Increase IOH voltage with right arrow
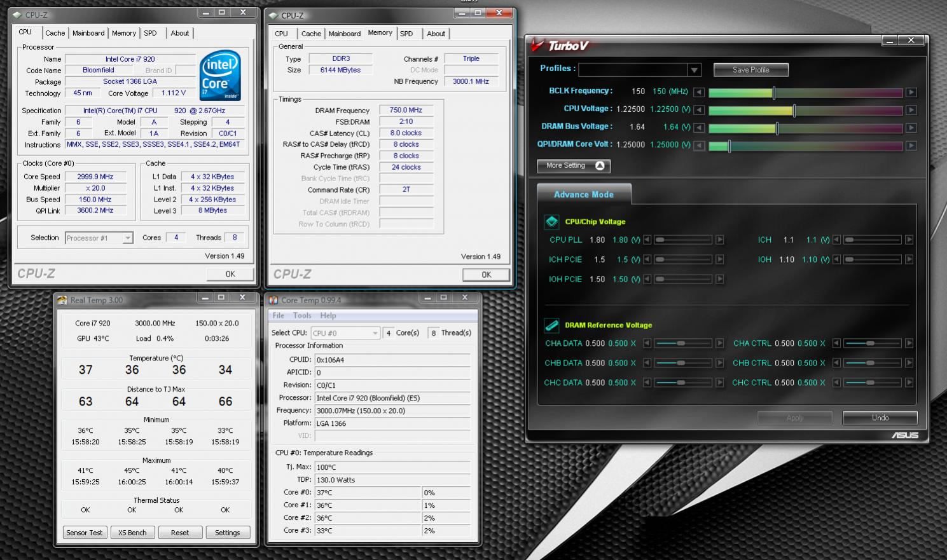Viewport: 947px width, 560px height. point(909,259)
